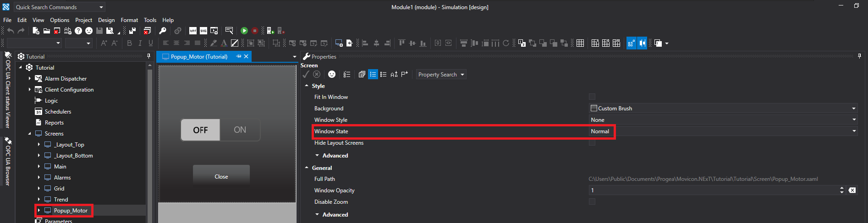Click the apply checkmark in Properties toolbar
The image size is (868, 223).
tap(306, 74)
